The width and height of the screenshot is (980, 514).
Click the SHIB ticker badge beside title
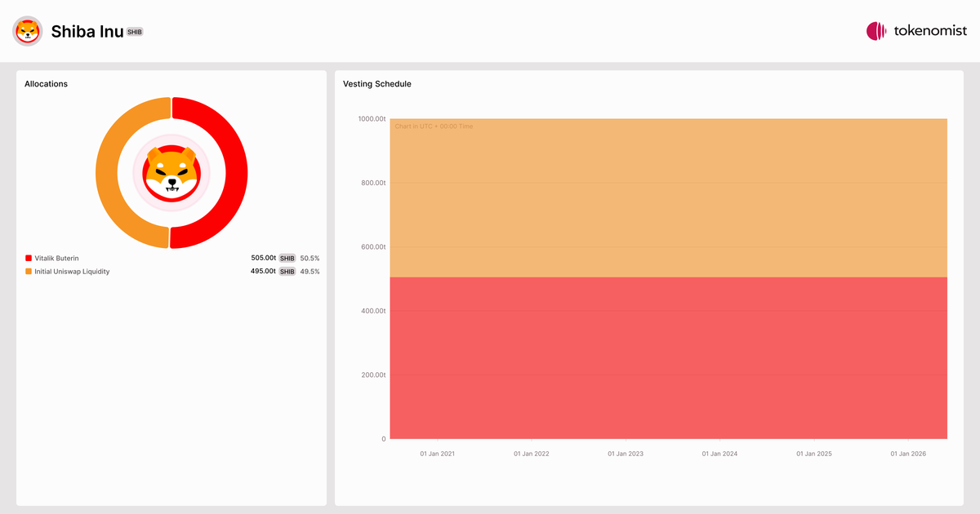[135, 32]
